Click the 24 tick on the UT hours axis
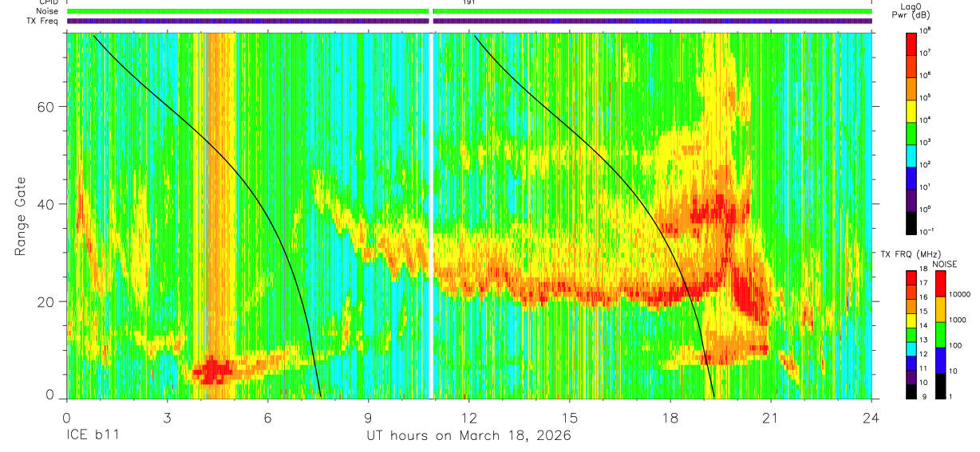The image size is (980, 452). tap(871, 417)
